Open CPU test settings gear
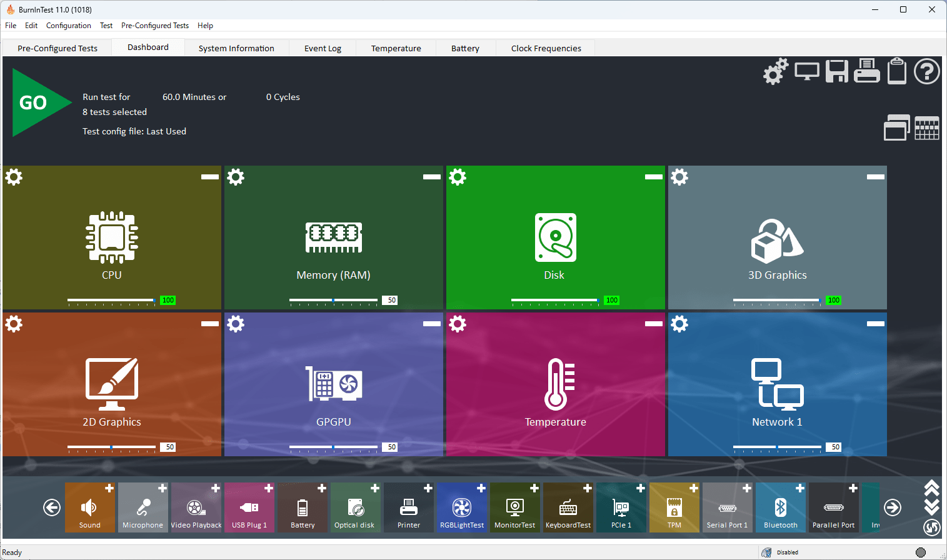 tap(14, 177)
